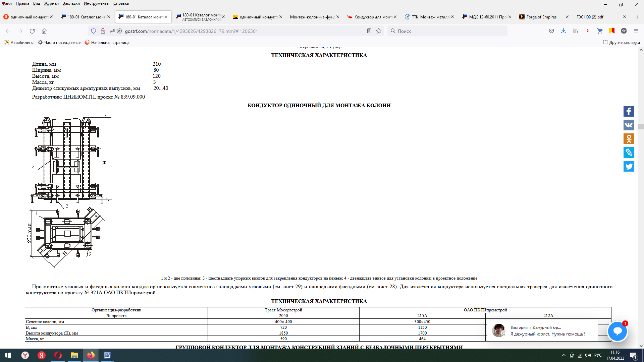644x362 pixels.
Task: Open the Правка menu
Action: (x=22, y=3)
